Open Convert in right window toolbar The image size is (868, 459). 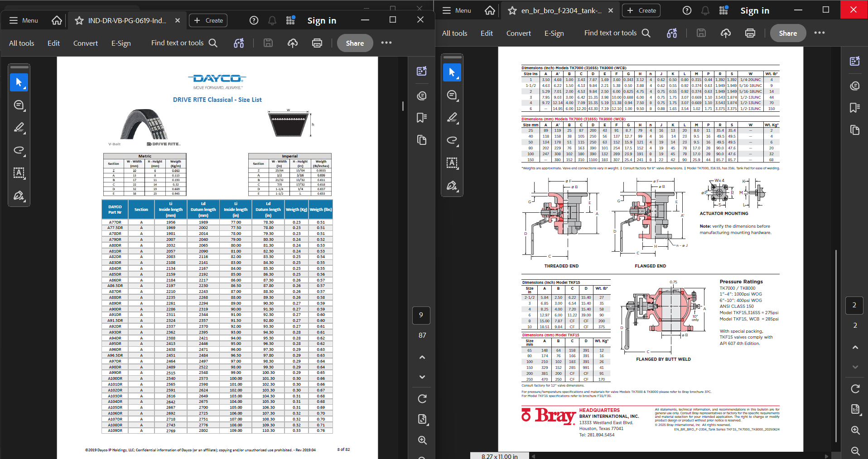(x=519, y=33)
